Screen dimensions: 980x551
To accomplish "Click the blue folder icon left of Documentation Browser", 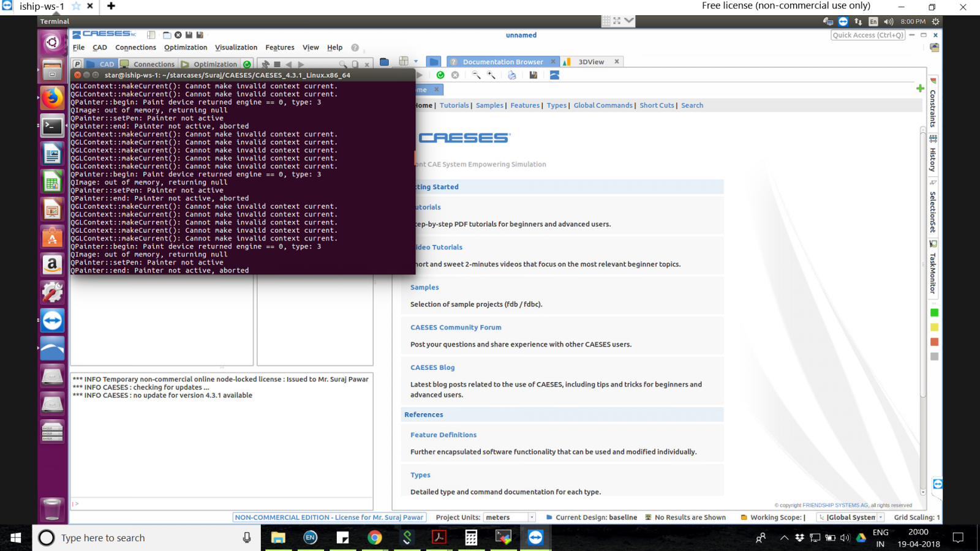I will coord(434,62).
